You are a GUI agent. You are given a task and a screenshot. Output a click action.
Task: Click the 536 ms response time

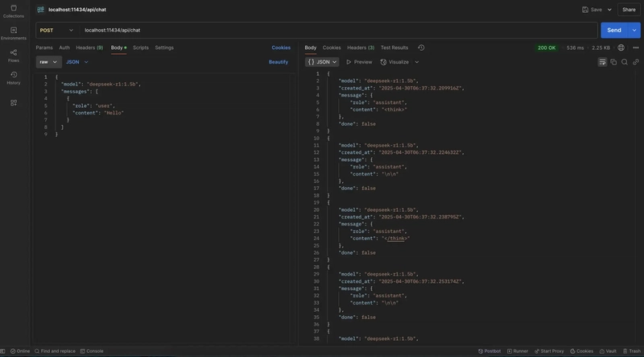pos(575,48)
